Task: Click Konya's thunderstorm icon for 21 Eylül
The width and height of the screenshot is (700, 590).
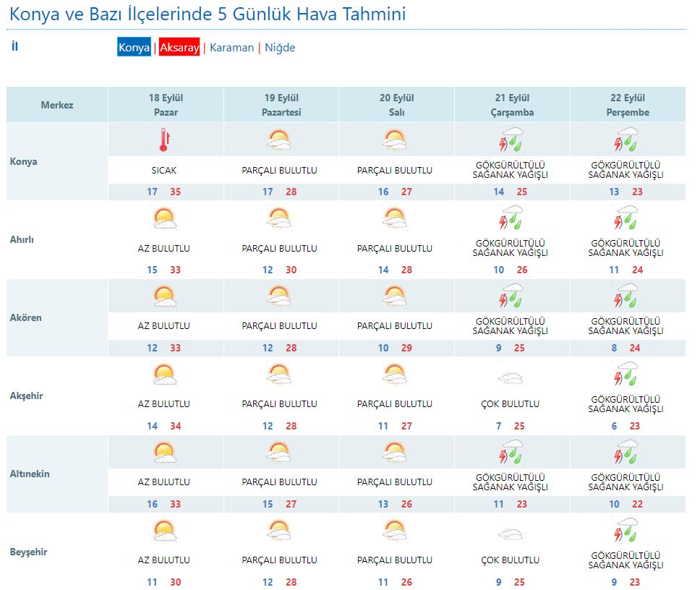Action: click(x=511, y=140)
